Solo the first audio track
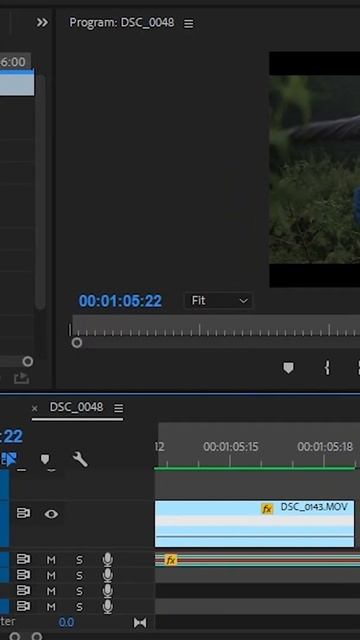This screenshot has width=360, height=640. [80, 560]
